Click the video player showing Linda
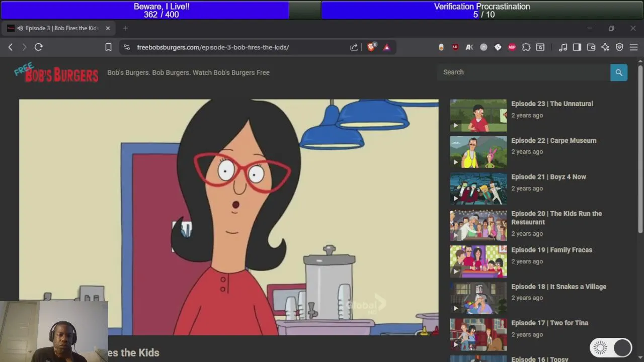Image resolution: width=644 pixels, height=362 pixels. pos(229,217)
